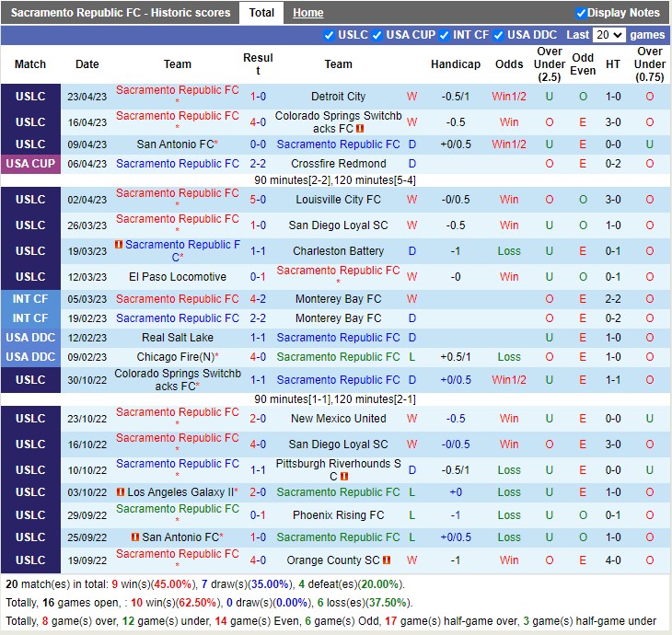Screen dimensions: 672x635
Task: Open the Real Salt Lake team link
Action: (x=178, y=338)
